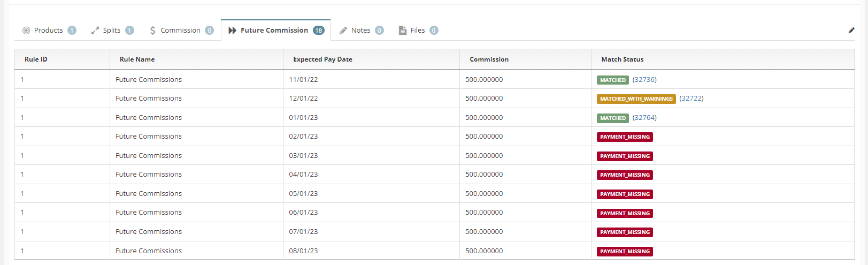Click the Future Commission fast-forward icon
The image size is (868, 265).
(x=233, y=31)
